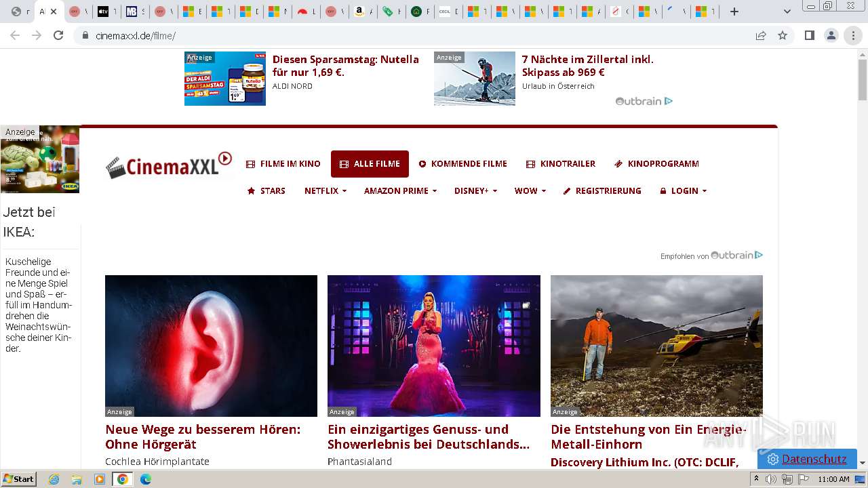Open a new browser tab
868x488 pixels.
(734, 12)
